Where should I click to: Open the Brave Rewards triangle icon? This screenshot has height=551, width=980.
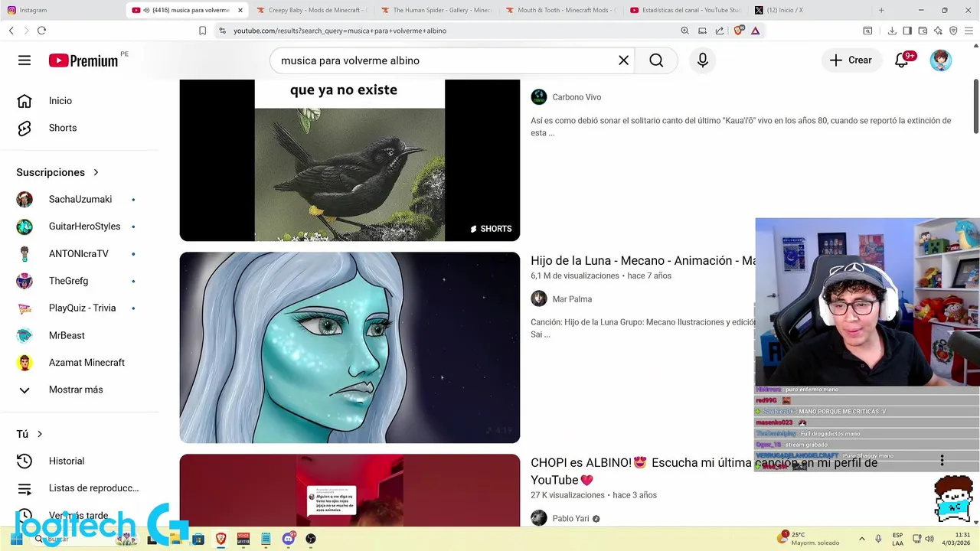(755, 31)
